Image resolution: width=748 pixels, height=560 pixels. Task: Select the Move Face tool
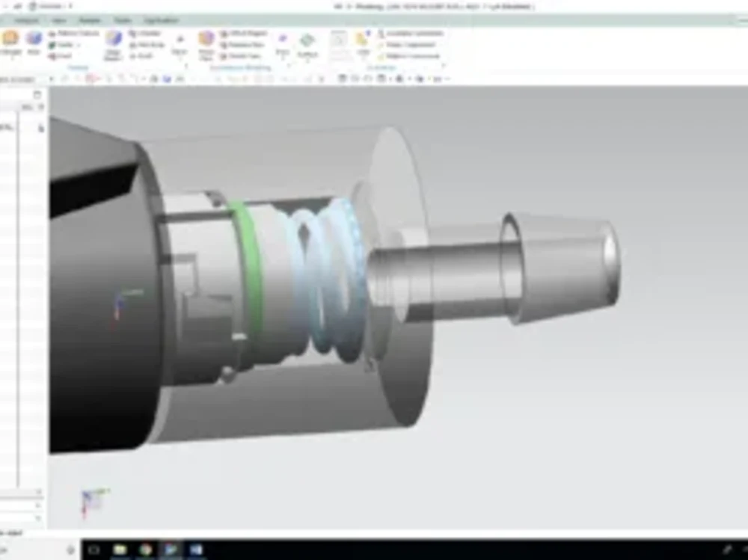coord(206,45)
